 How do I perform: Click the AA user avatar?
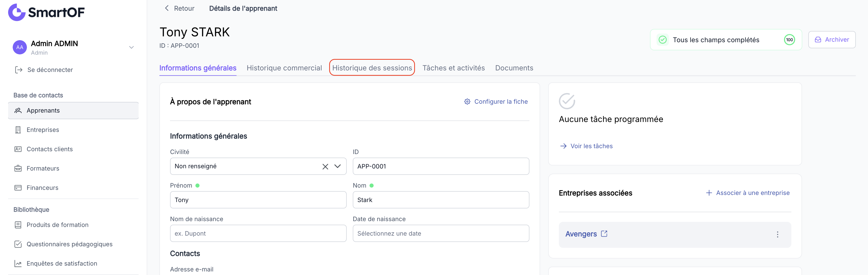(20, 47)
